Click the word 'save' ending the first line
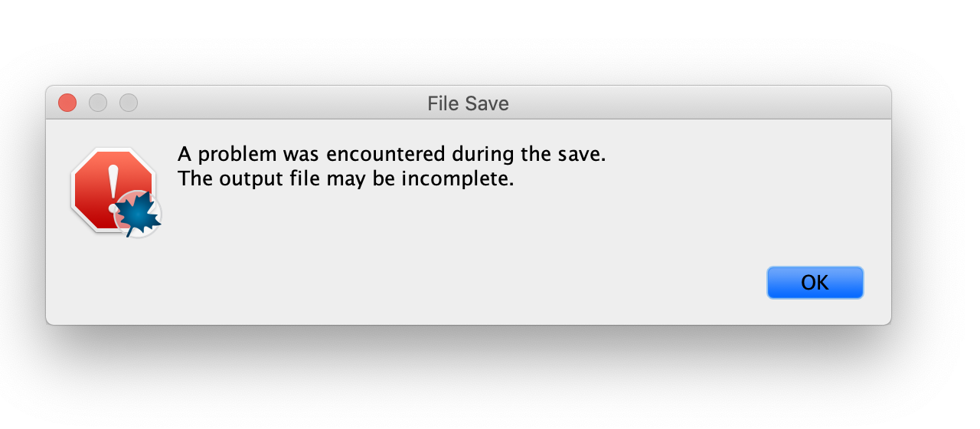Image resolution: width=980 pixels, height=429 pixels. point(584,154)
